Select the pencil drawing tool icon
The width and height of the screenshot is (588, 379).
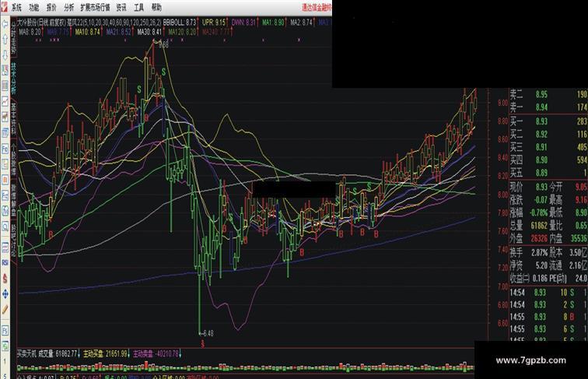(x=5, y=310)
